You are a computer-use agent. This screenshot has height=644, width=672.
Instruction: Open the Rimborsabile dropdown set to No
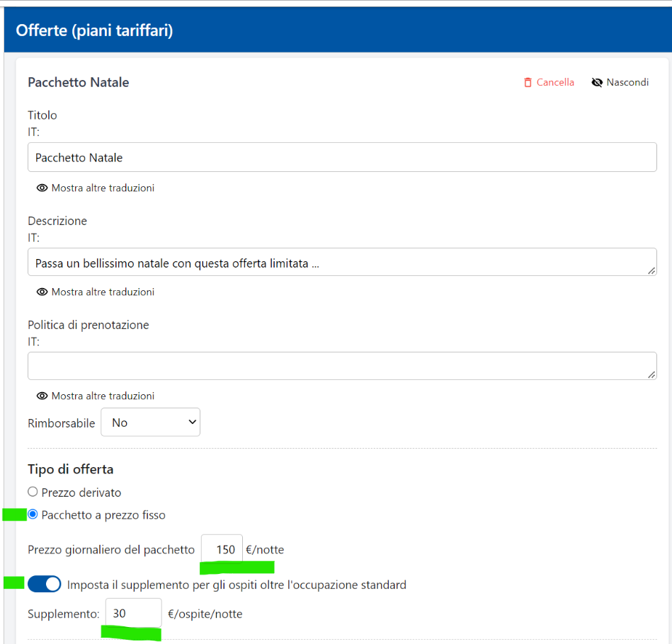150,422
